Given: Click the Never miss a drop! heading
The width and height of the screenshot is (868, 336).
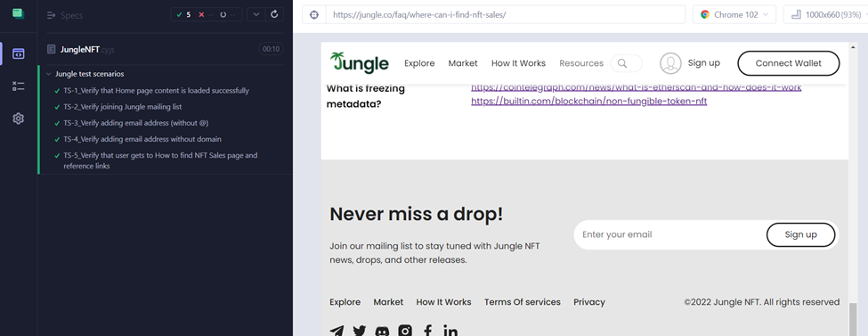Looking at the screenshot, I should point(417,214).
